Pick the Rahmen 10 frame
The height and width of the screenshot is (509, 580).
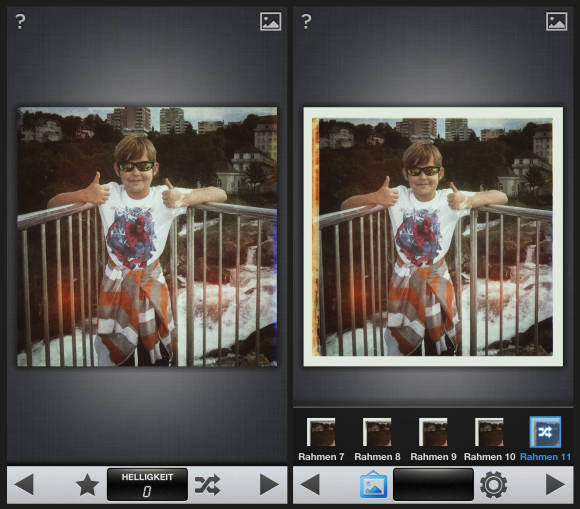(x=489, y=432)
